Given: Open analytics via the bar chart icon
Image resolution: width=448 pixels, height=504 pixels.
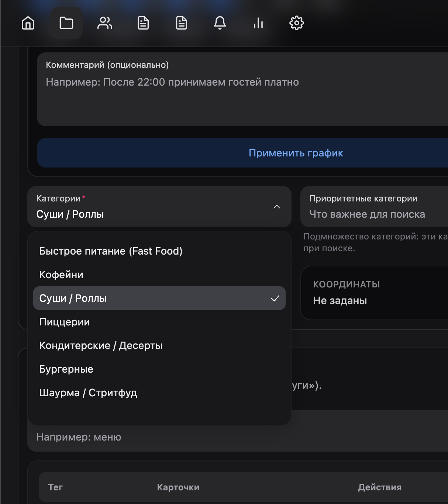Looking at the screenshot, I should 258,23.
